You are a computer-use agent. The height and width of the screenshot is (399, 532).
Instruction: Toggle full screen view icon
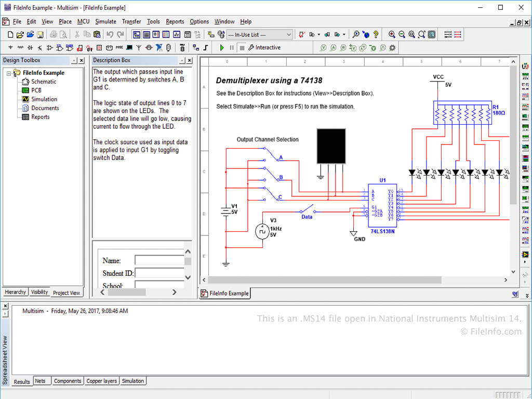432,35
